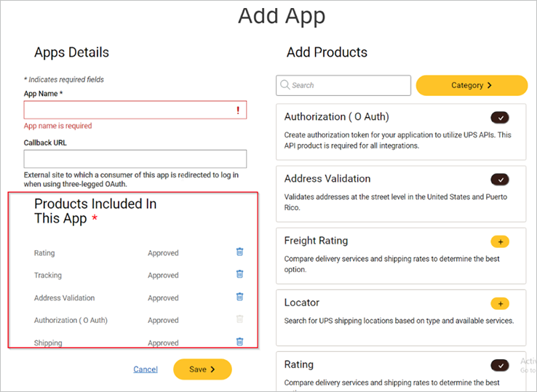Add the Locator product with the plus button
Viewport: 537px width, 392px height.
(500, 304)
